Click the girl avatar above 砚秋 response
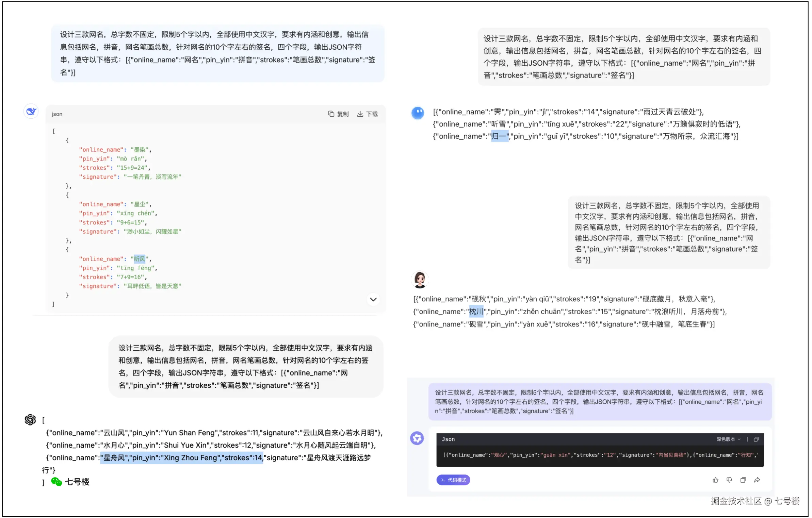This screenshot has width=812, height=518. (x=420, y=280)
